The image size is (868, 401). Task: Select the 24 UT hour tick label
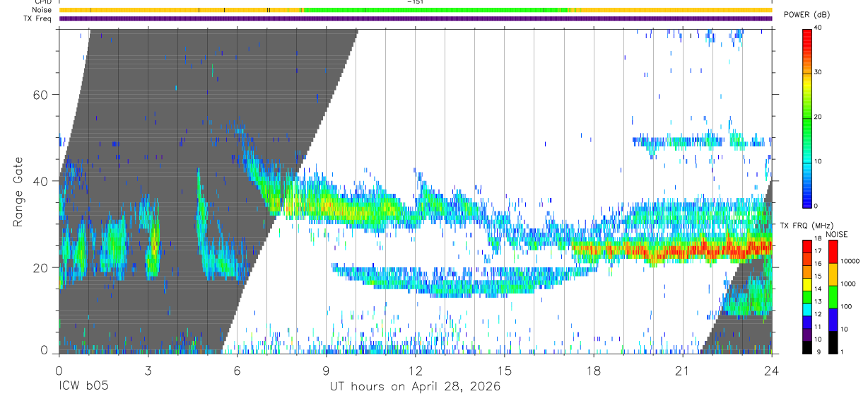(772, 371)
